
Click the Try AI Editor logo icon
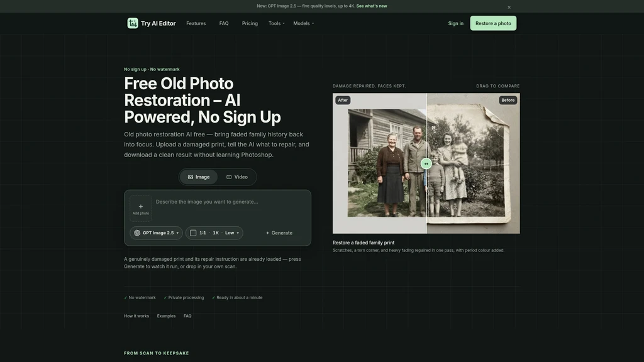pos(133,23)
